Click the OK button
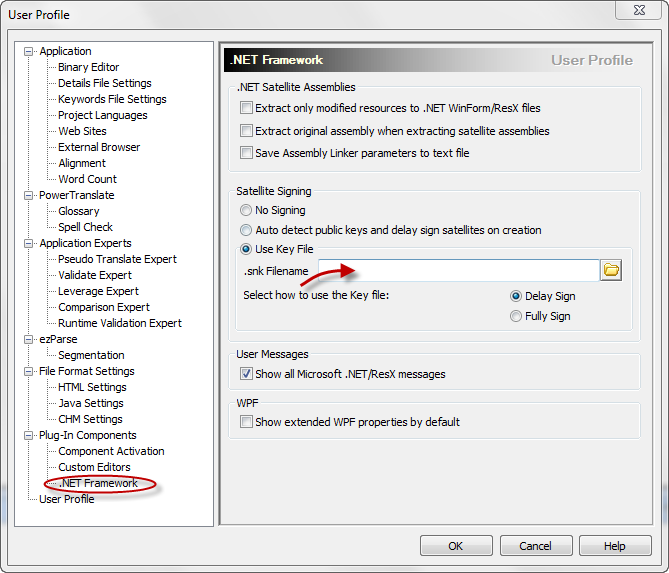This screenshot has height=573, width=669. [456, 546]
